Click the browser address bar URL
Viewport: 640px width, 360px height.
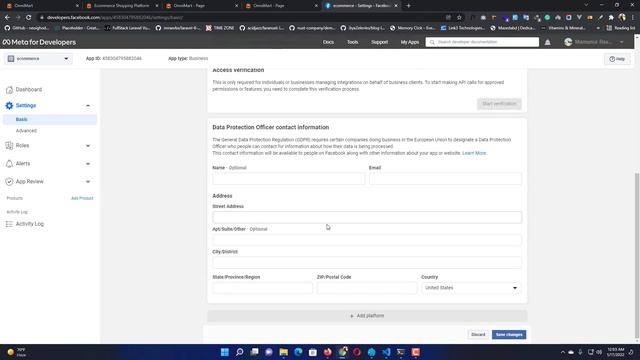(x=114, y=18)
